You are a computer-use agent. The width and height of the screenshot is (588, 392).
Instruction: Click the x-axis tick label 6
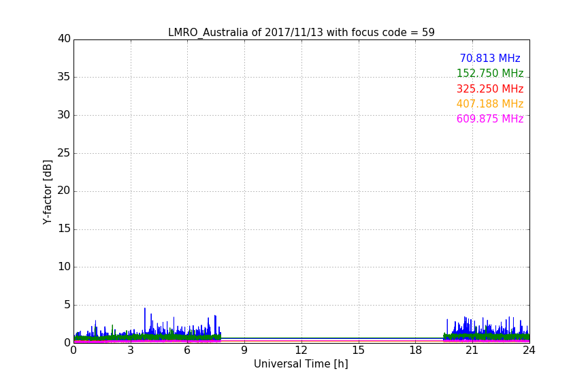[x=188, y=350]
